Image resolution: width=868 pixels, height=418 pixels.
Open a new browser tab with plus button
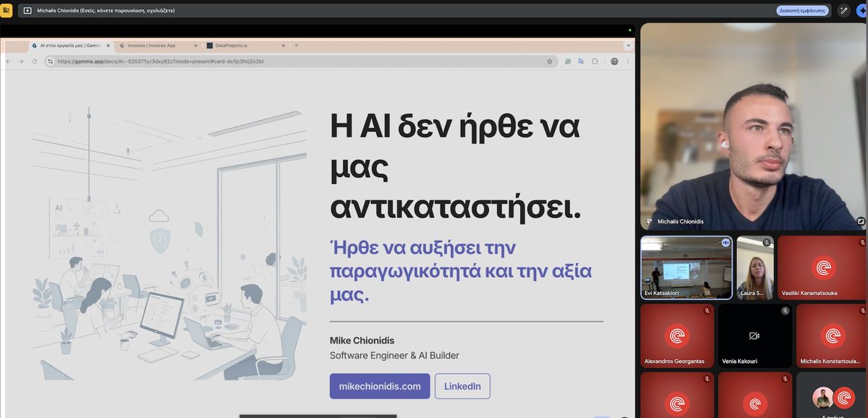(296, 46)
